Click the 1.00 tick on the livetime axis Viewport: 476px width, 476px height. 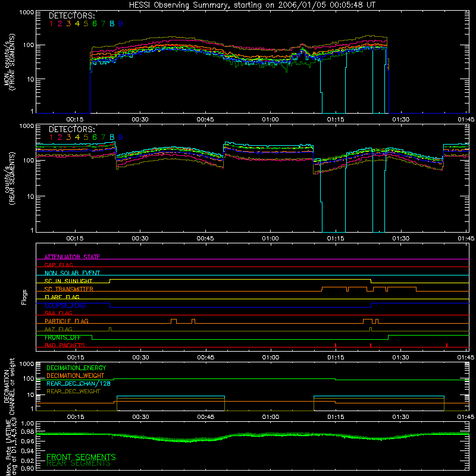point(27,424)
